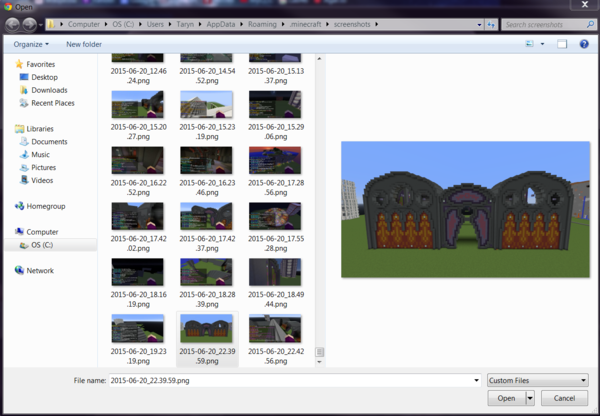Open Downloads from the sidebar
The height and width of the screenshot is (416, 600).
click(49, 90)
